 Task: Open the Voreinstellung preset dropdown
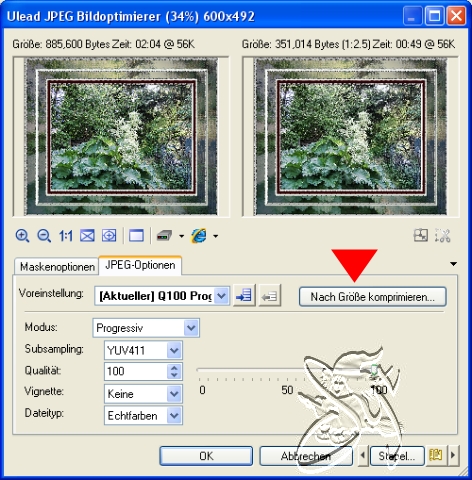(222, 296)
